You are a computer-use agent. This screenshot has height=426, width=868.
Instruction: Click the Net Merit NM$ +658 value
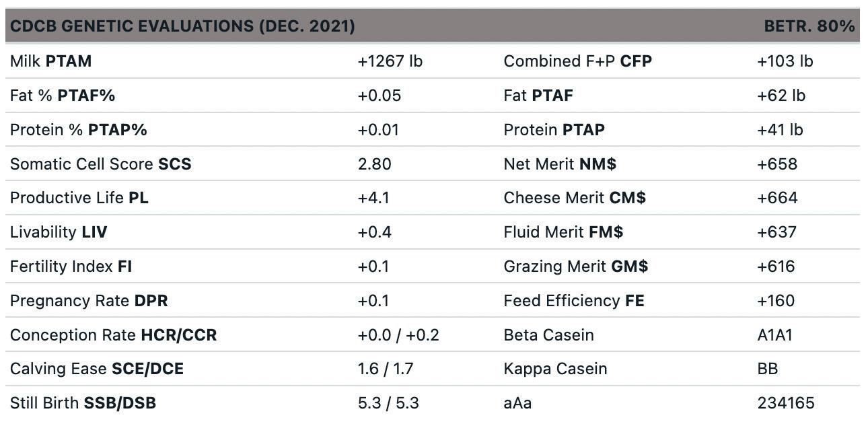click(777, 164)
